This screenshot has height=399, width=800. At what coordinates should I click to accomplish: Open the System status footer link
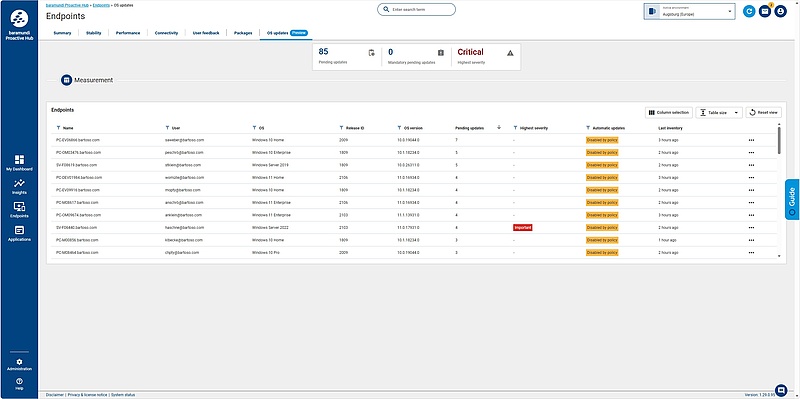pos(123,395)
